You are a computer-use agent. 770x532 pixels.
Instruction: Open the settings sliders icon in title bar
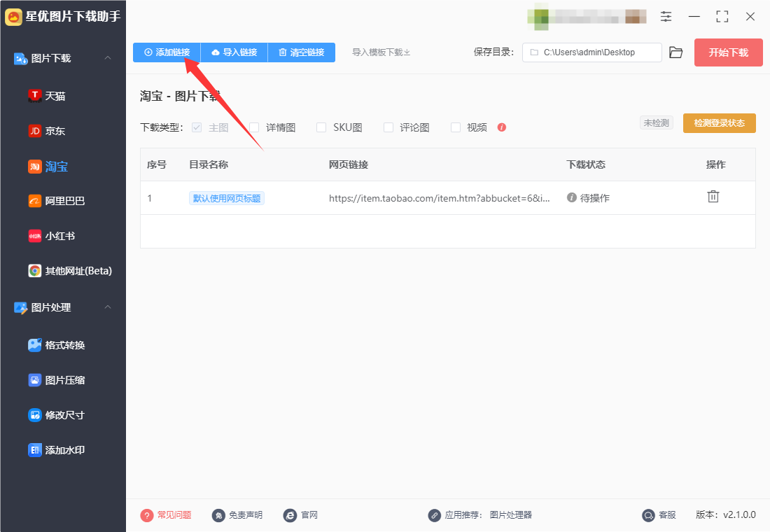coord(666,17)
